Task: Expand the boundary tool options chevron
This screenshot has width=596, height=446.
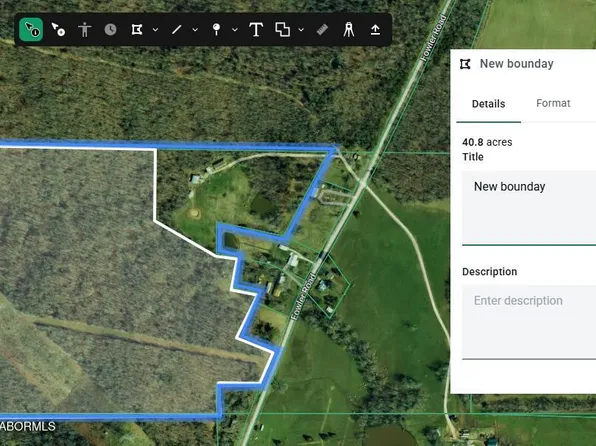Action: coord(155,30)
